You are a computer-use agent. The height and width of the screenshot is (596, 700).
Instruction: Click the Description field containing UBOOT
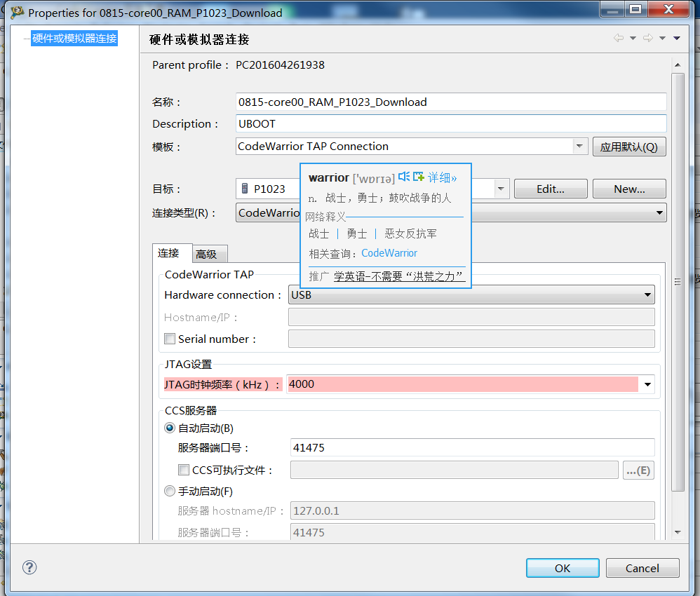point(451,123)
